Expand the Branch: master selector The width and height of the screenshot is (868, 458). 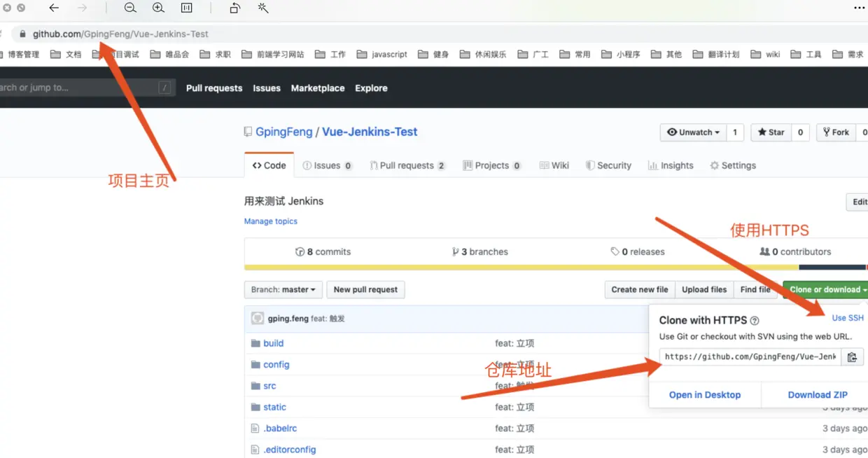coord(283,289)
